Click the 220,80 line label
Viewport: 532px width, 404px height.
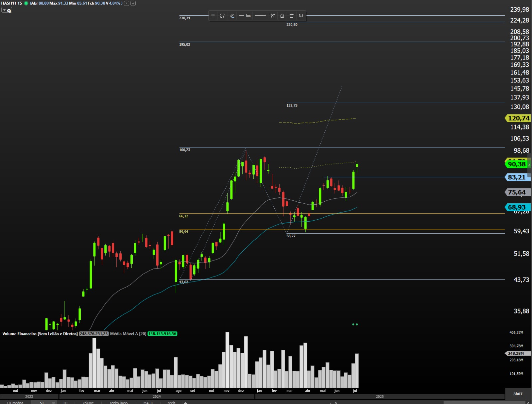click(292, 25)
